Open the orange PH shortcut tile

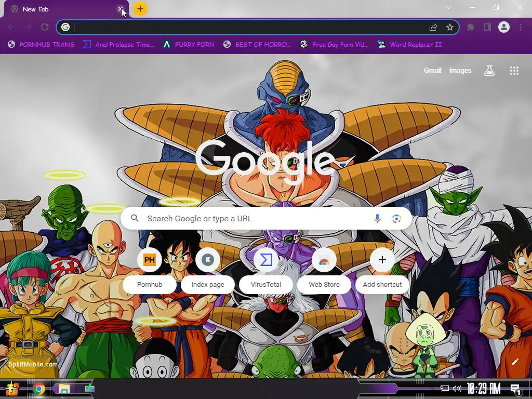(x=149, y=260)
